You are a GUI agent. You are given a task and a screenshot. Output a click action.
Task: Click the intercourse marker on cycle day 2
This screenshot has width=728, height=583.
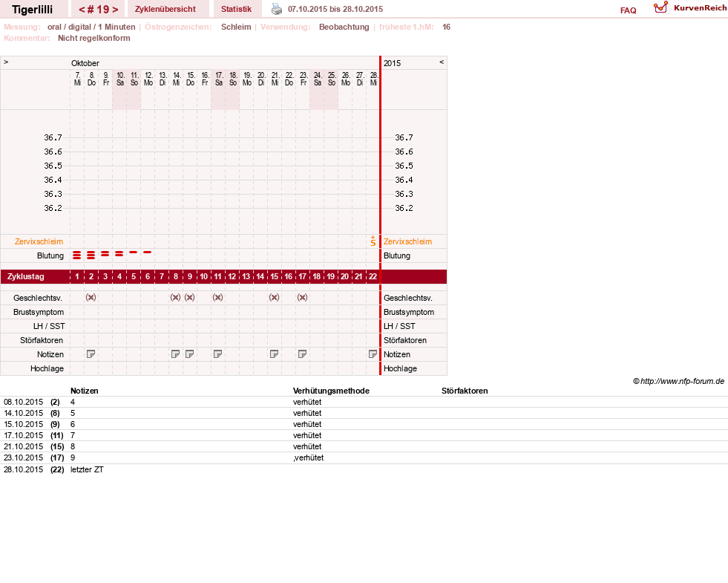click(x=91, y=297)
